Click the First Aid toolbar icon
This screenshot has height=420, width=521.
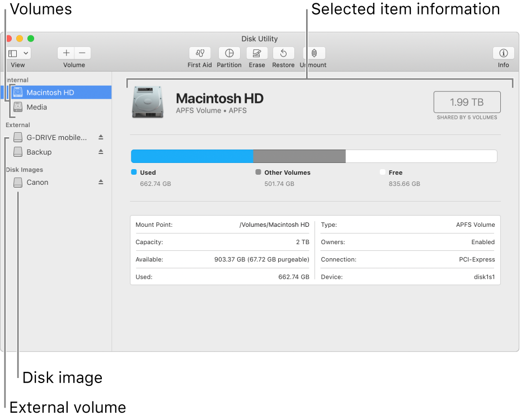pos(200,53)
